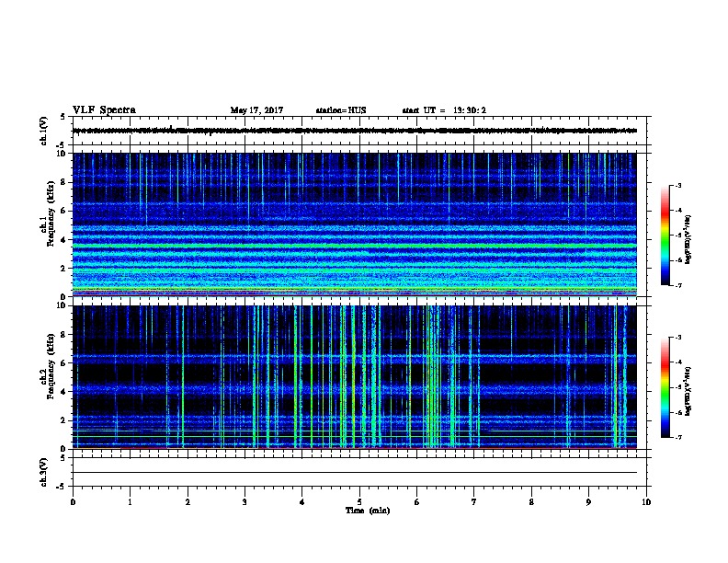Image resolution: width=728 pixels, height=563 pixels.
Task: Click the ch.2 spectrogram panel
Action: 355,377
